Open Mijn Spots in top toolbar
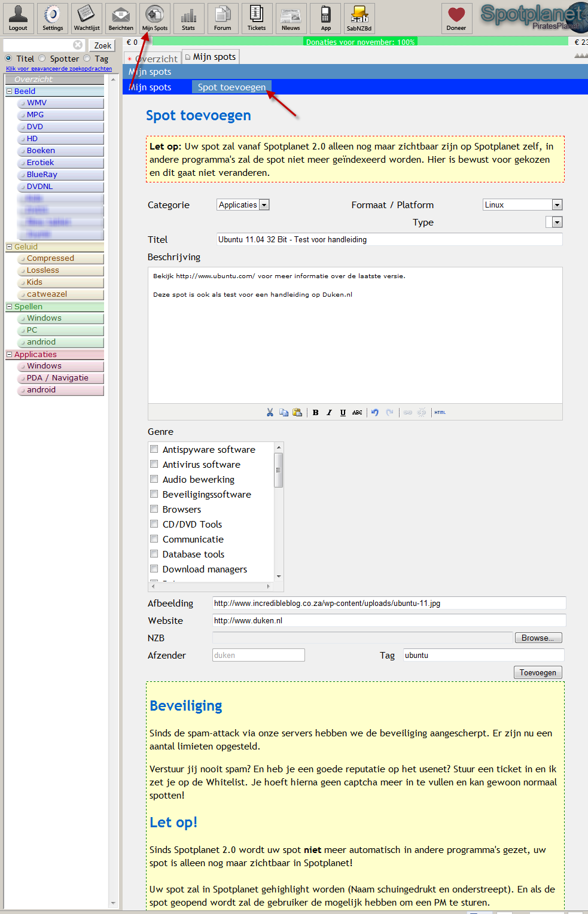 pos(155,18)
